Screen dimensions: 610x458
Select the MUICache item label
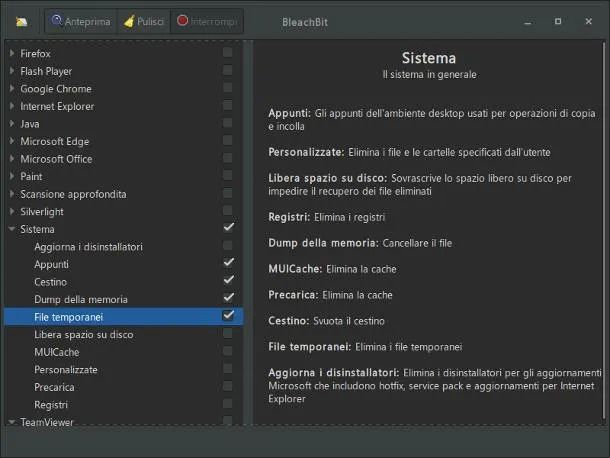pyautogui.click(x=57, y=353)
